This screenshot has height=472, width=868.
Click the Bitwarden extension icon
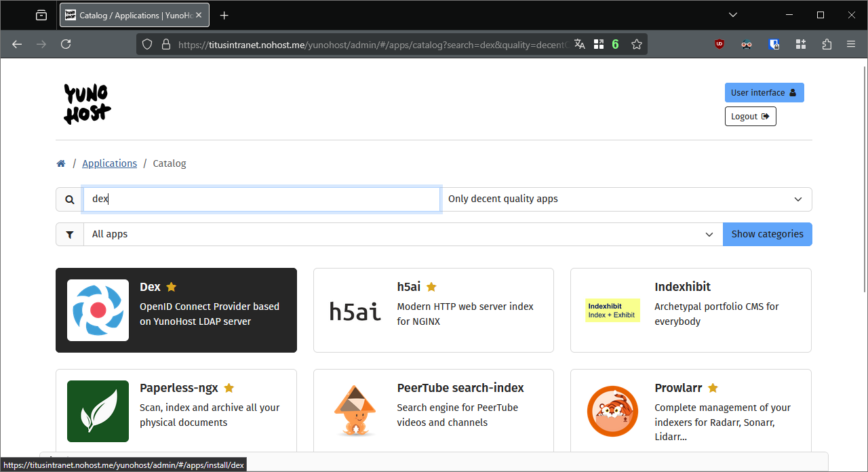pos(774,44)
